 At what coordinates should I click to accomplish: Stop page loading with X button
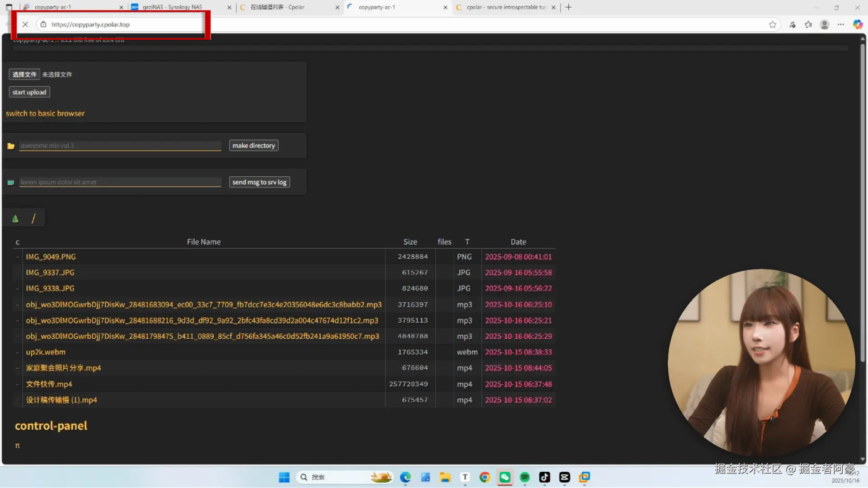[x=25, y=24]
